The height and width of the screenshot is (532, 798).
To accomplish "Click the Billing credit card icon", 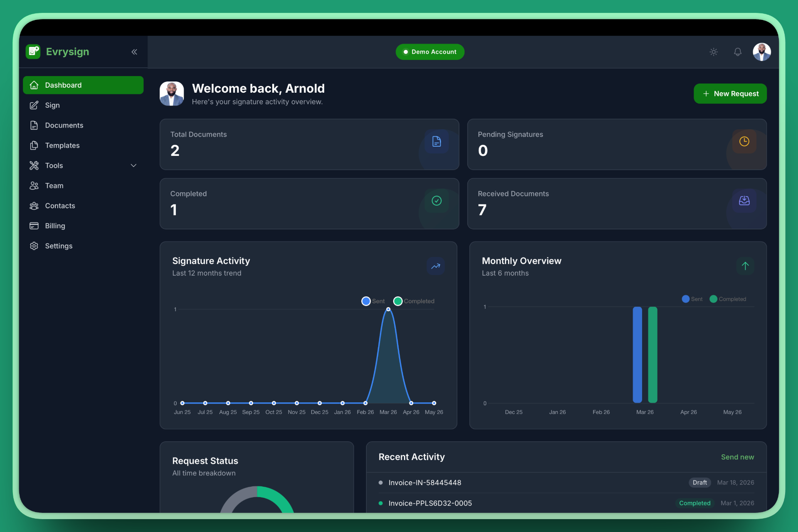I will (x=34, y=226).
